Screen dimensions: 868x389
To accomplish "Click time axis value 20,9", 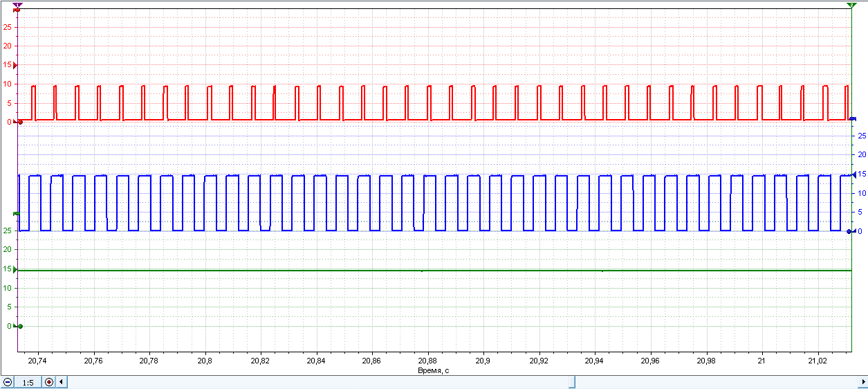I will pyautogui.click(x=483, y=361).
